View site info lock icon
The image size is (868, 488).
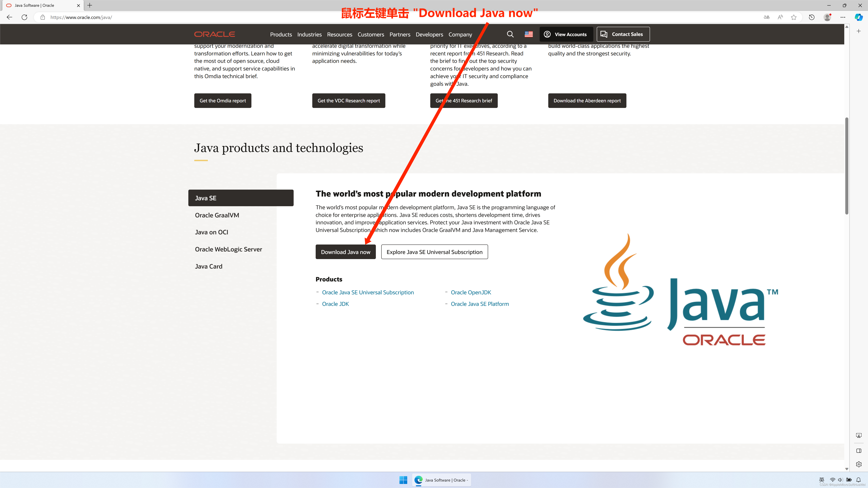[42, 17]
